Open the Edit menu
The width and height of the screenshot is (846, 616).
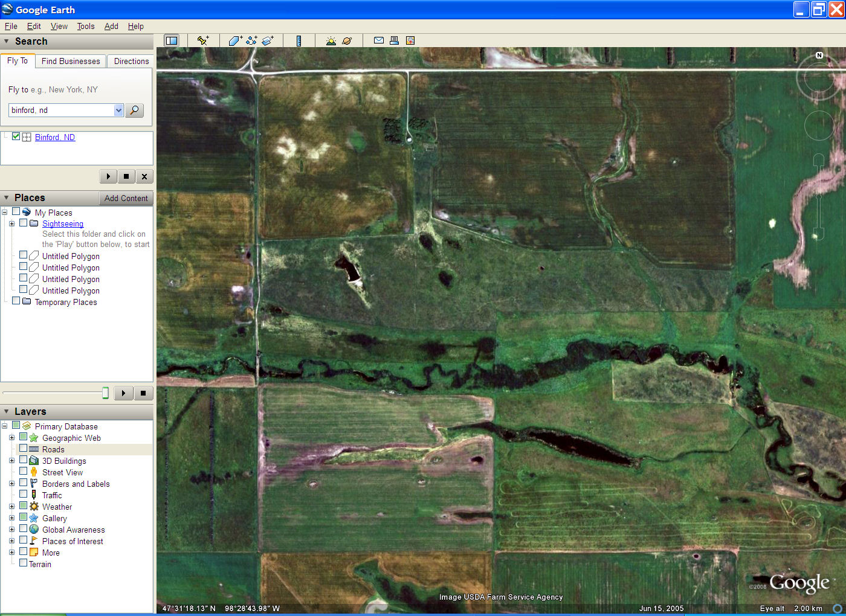tap(34, 26)
